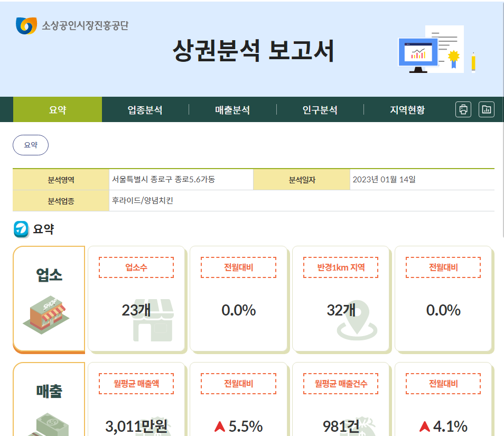Image resolution: width=504 pixels, height=436 pixels.
Task: Click the shop building illustration in 업소 card
Action: click(46, 315)
